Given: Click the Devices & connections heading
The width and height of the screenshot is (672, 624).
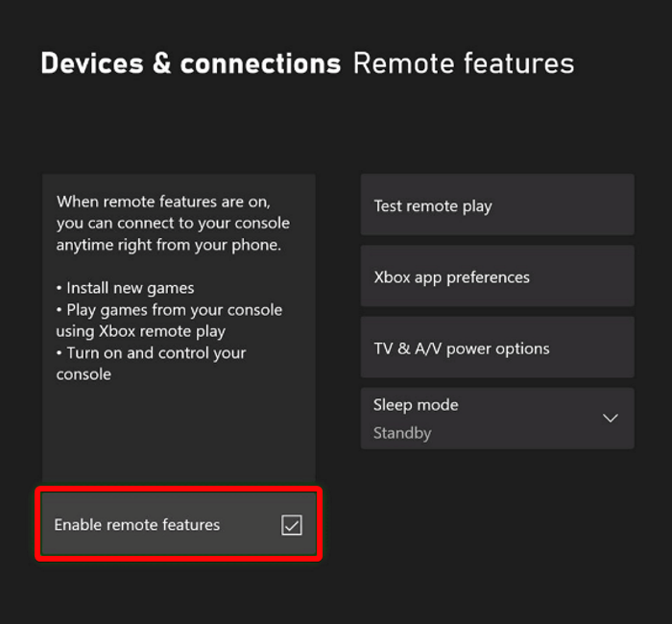Looking at the screenshot, I should [x=190, y=64].
